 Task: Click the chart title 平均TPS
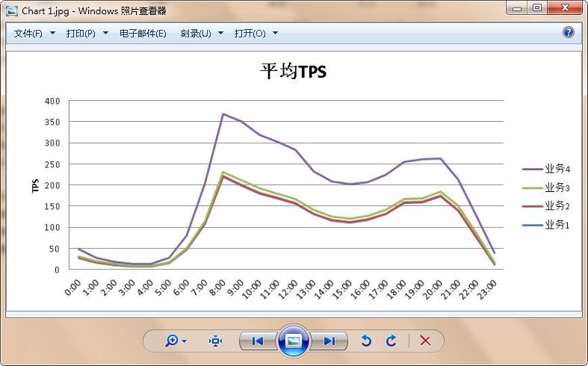(293, 71)
